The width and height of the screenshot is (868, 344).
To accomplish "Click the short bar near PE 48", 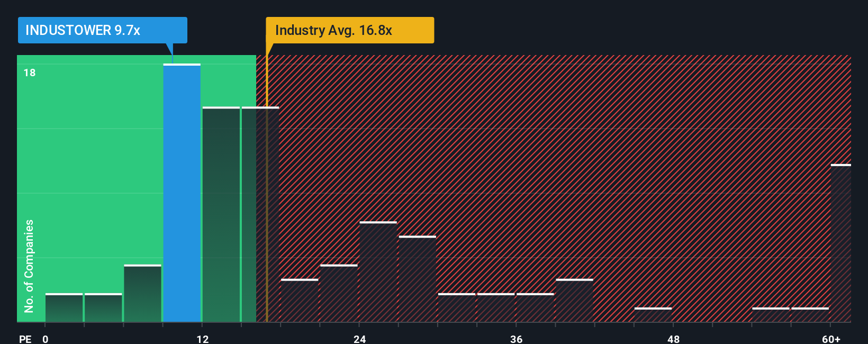I will tap(653, 315).
